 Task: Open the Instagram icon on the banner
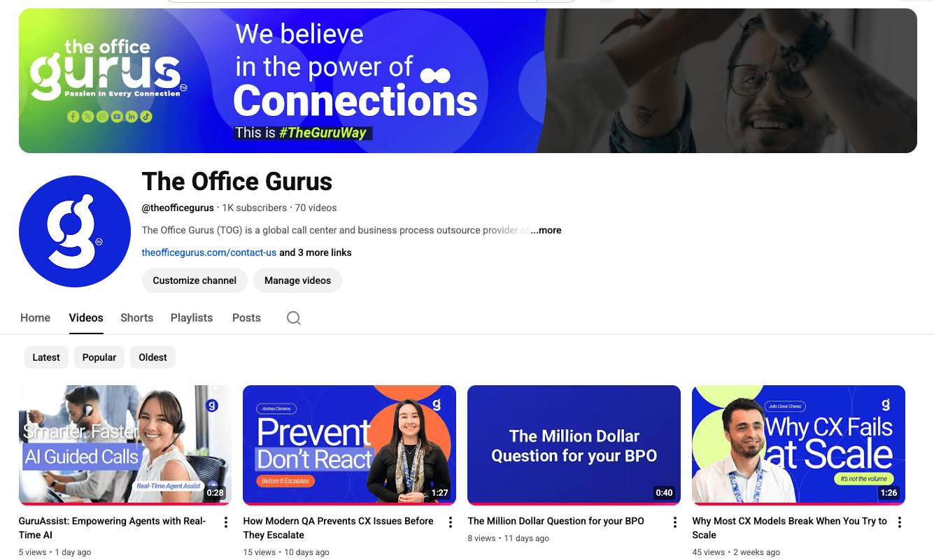102,117
